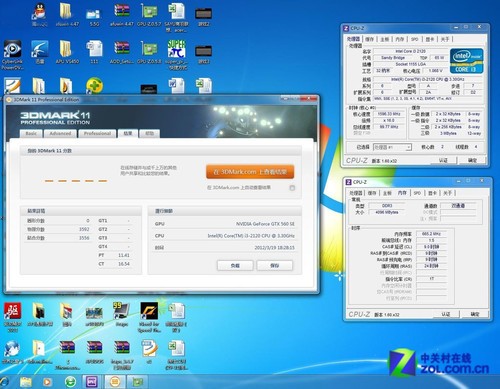Viewport: 500px width, 389px height.
Task: Open the 主板 tab in the upper CPU-Z window
Action: tap(385, 39)
